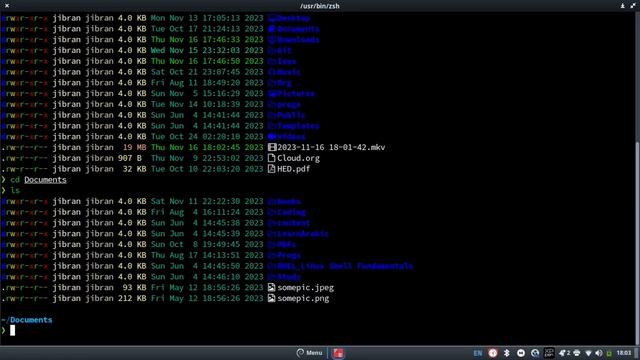Screen dimensions: 640x360
Task: Click the EN keyboard layout indicator
Action: point(478,353)
